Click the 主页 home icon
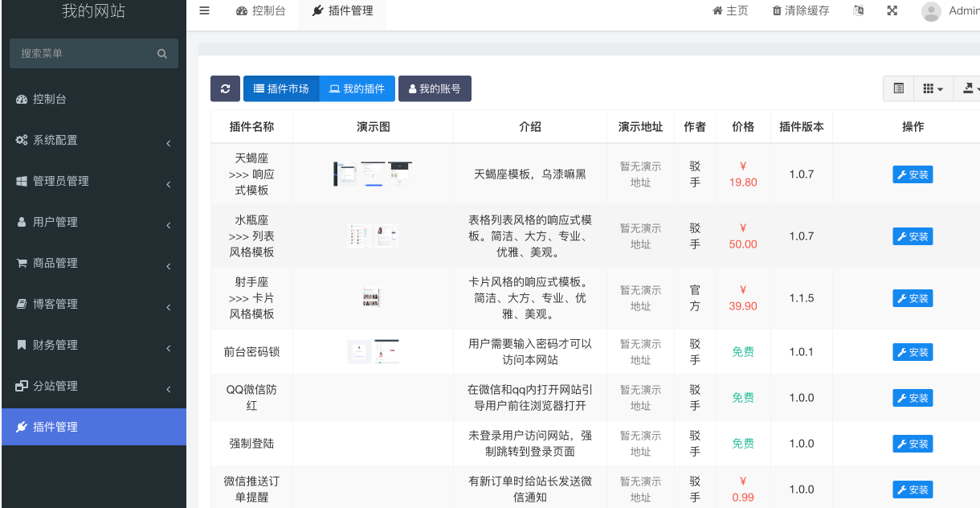 click(x=717, y=10)
